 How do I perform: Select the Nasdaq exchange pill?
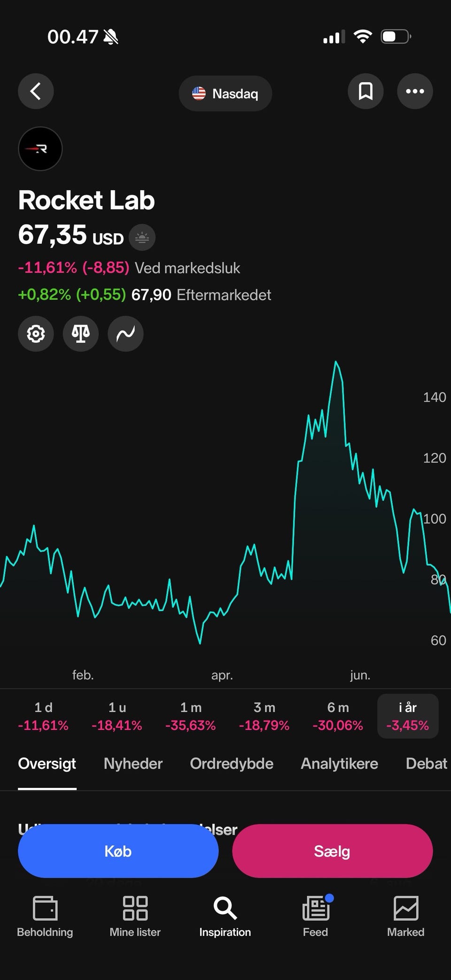click(x=225, y=93)
